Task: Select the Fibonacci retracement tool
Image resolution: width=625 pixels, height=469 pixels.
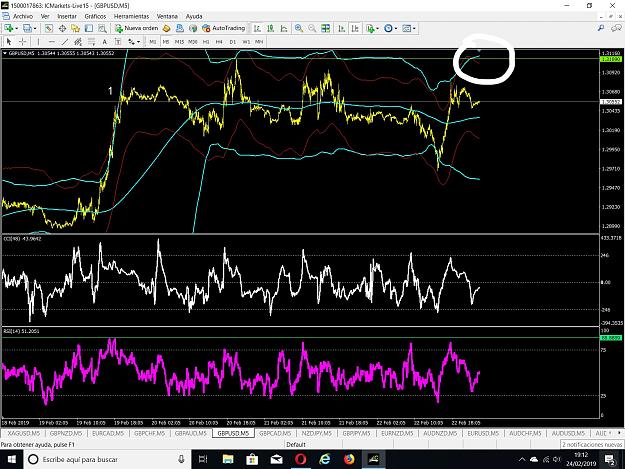Action: coord(91,41)
